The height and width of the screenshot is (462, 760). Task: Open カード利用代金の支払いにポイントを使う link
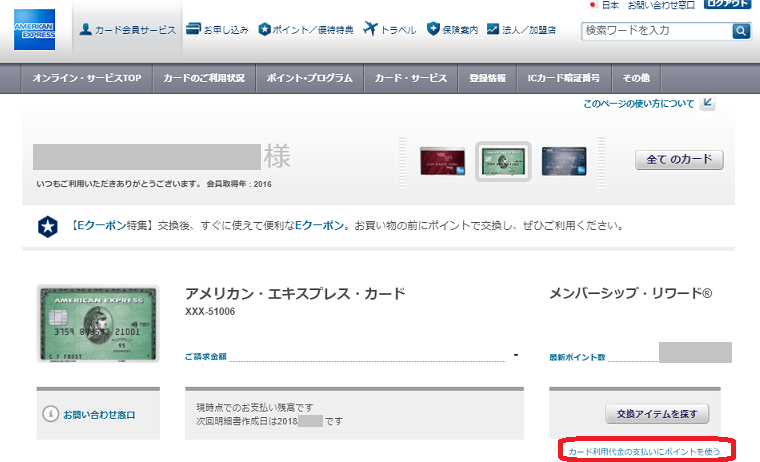pos(644,451)
